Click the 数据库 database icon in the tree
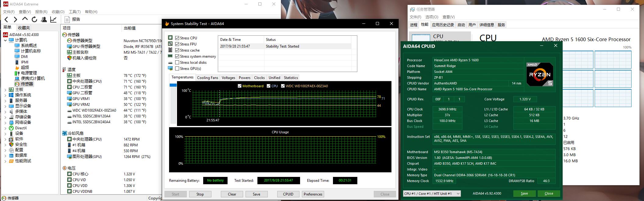Viewport: 644px width, 201px height. [11, 156]
